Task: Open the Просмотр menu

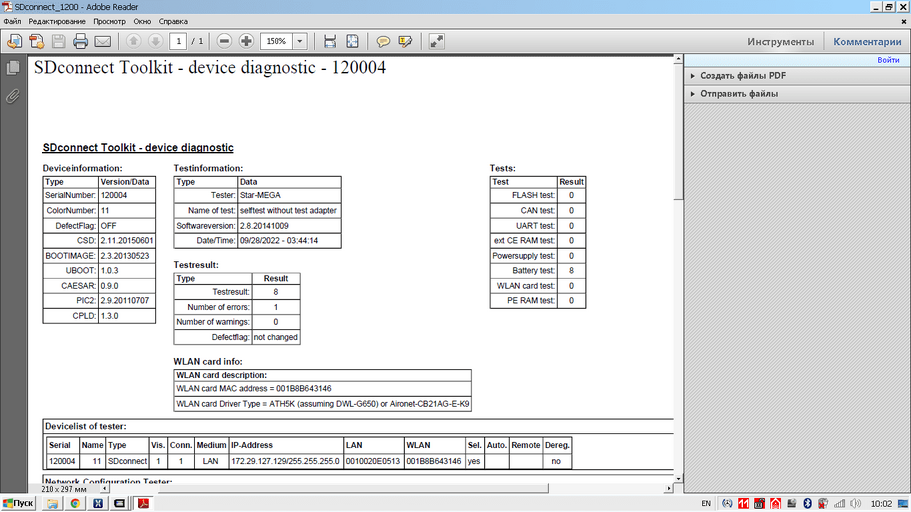Action: 109,22
